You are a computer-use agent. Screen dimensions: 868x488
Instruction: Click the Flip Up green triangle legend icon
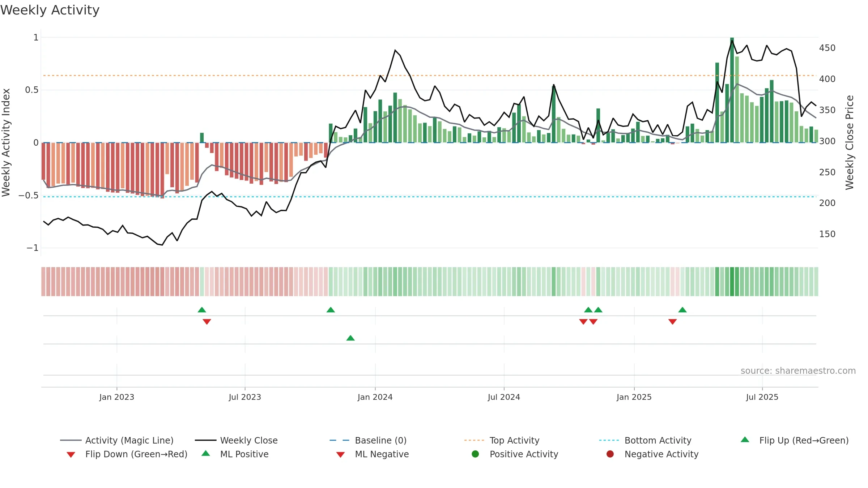(745, 440)
